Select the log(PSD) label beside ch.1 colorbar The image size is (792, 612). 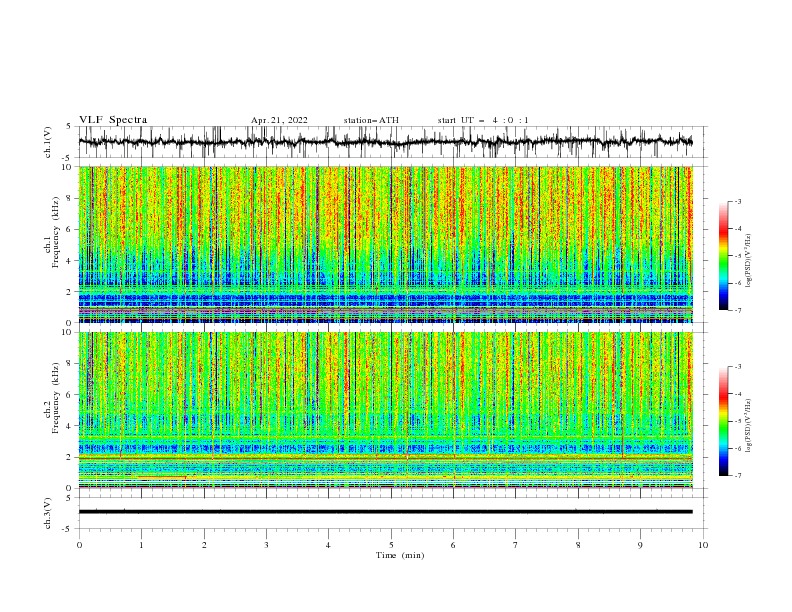click(748, 261)
